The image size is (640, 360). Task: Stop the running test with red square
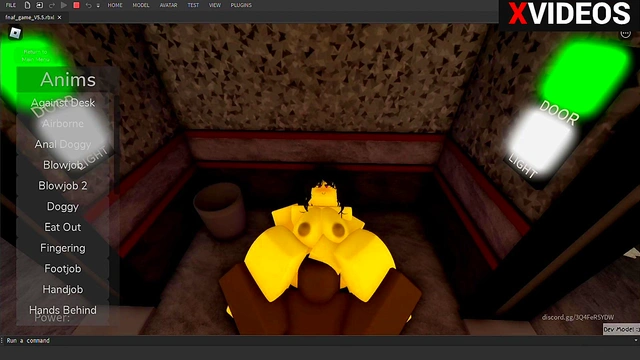coord(76,5)
